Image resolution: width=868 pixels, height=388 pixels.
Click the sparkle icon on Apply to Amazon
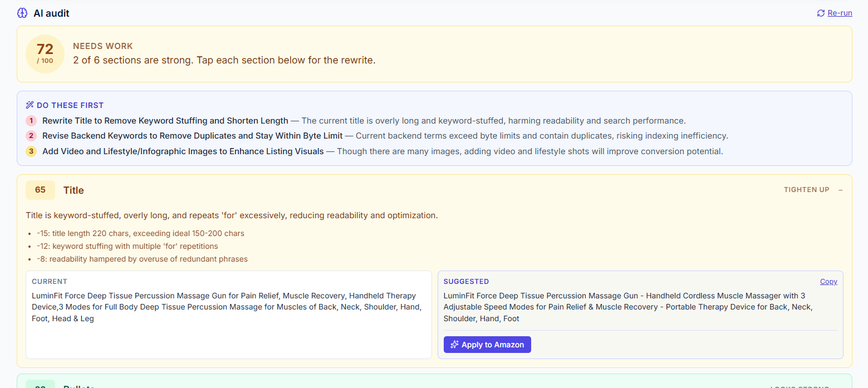[x=454, y=345]
